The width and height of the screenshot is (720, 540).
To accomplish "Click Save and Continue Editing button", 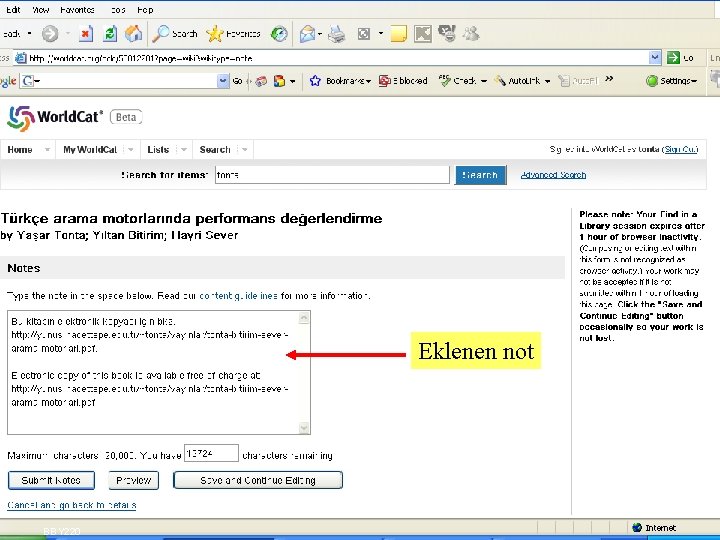I will pos(258,480).
